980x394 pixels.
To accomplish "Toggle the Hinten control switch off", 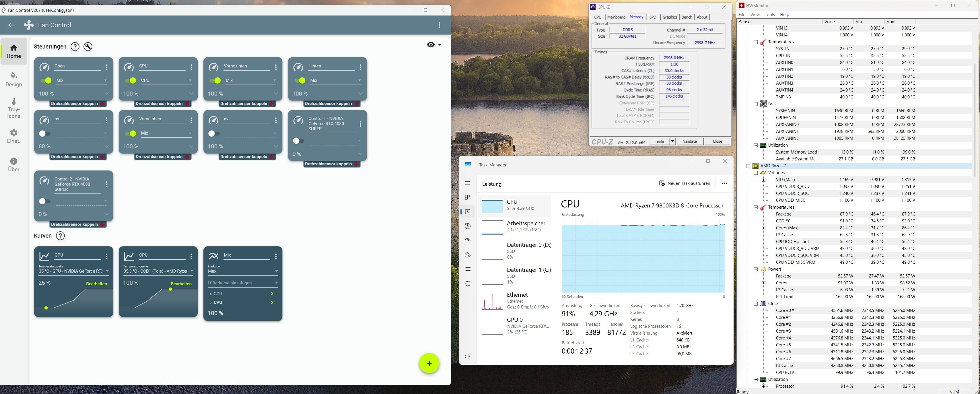I will 300,80.
